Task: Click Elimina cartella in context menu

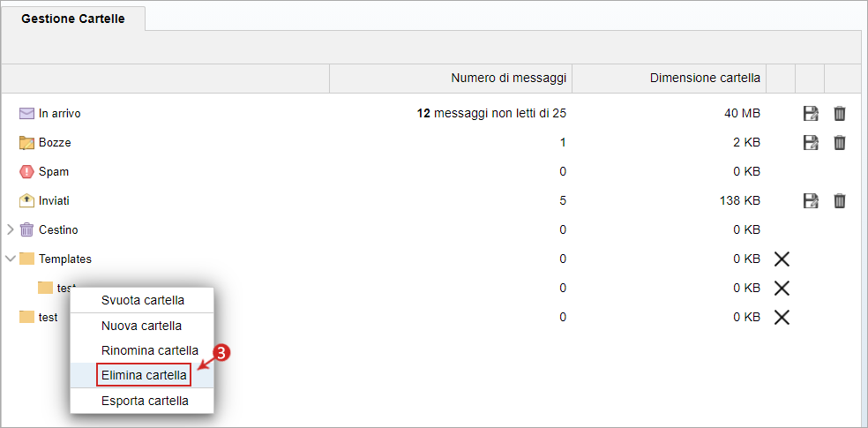Action: [x=142, y=375]
